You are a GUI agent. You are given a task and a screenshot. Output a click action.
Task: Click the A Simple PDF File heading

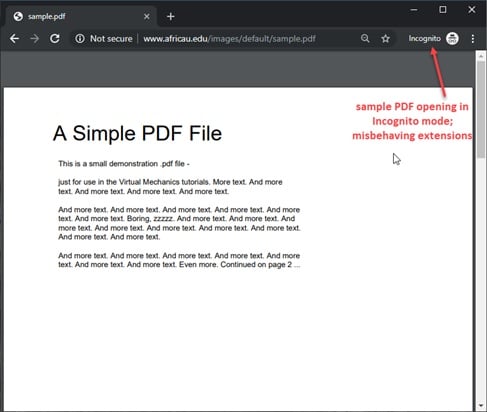coord(137,133)
